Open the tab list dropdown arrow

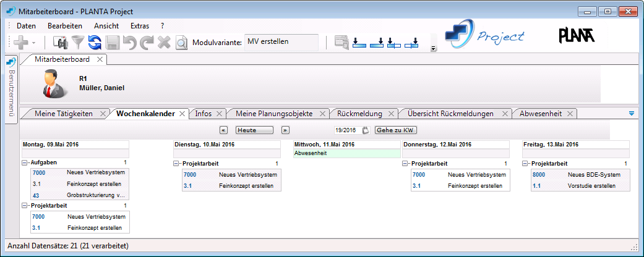[631, 113]
